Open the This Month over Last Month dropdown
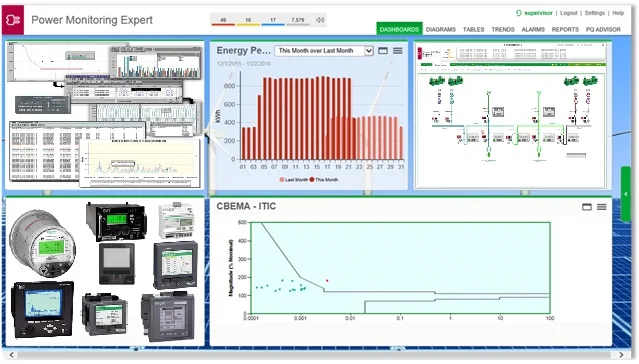639x364 pixels. pyautogui.click(x=324, y=51)
